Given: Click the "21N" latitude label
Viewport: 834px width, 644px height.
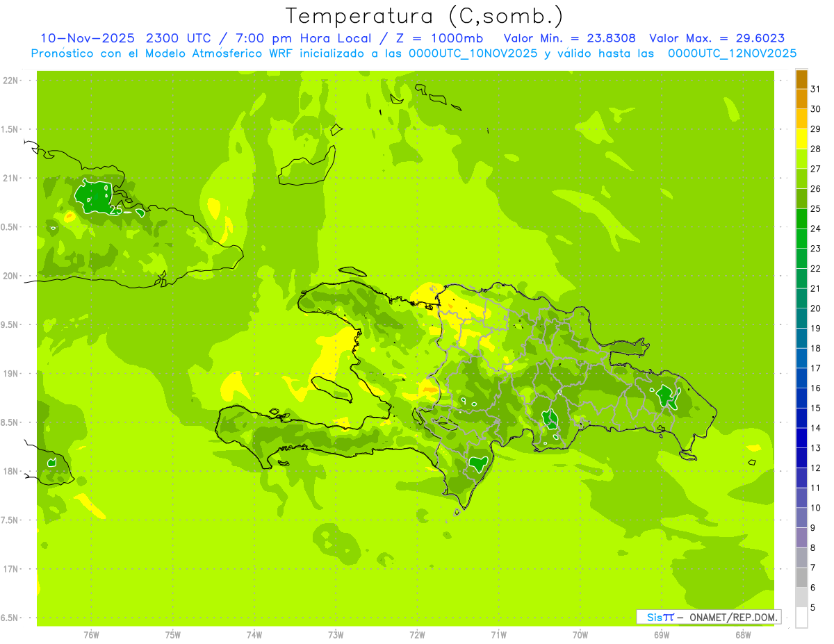Looking at the screenshot, I should click(x=10, y=178).
